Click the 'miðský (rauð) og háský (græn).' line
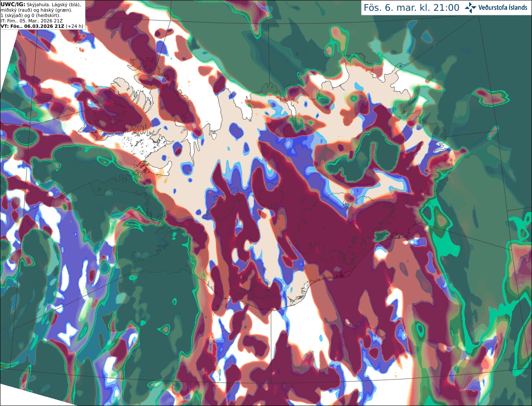This screenshot has width=532, height=406. coord(36,10)
